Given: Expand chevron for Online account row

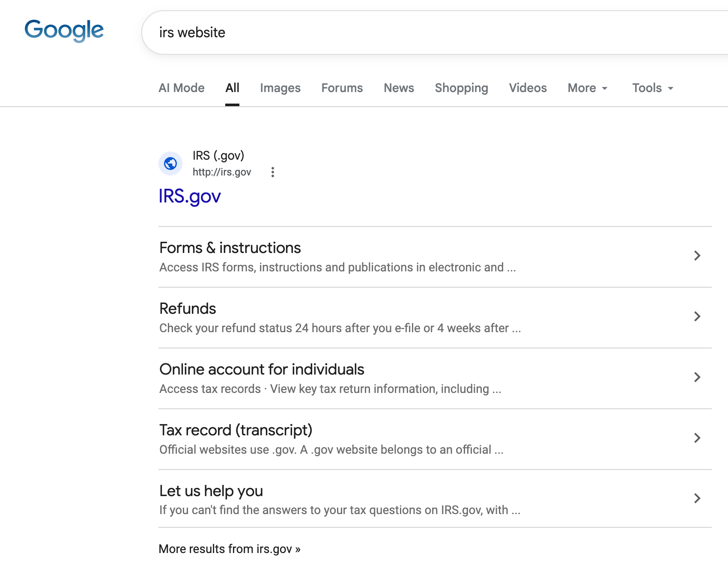Looking at the screenshot, I should click(697, 377).
